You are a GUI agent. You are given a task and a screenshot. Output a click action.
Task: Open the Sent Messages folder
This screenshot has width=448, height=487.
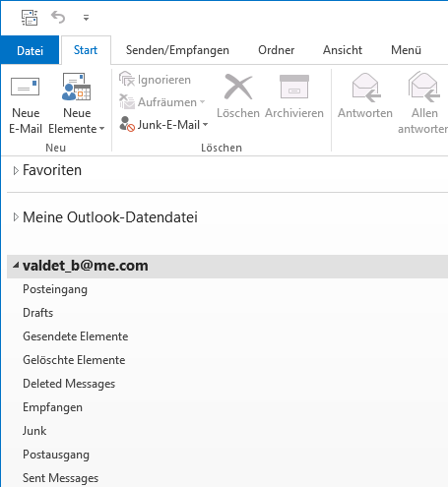pos(60,478)
